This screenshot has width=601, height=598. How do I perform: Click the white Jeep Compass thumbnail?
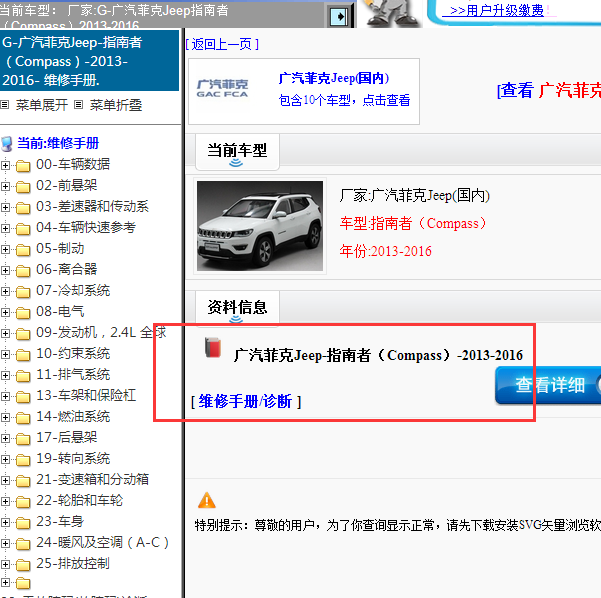point(260,226)
